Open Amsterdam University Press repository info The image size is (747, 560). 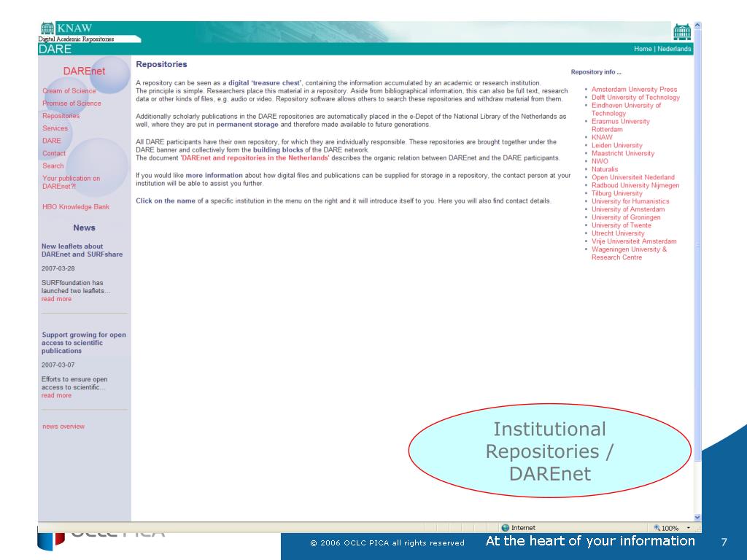pos(634,89)
